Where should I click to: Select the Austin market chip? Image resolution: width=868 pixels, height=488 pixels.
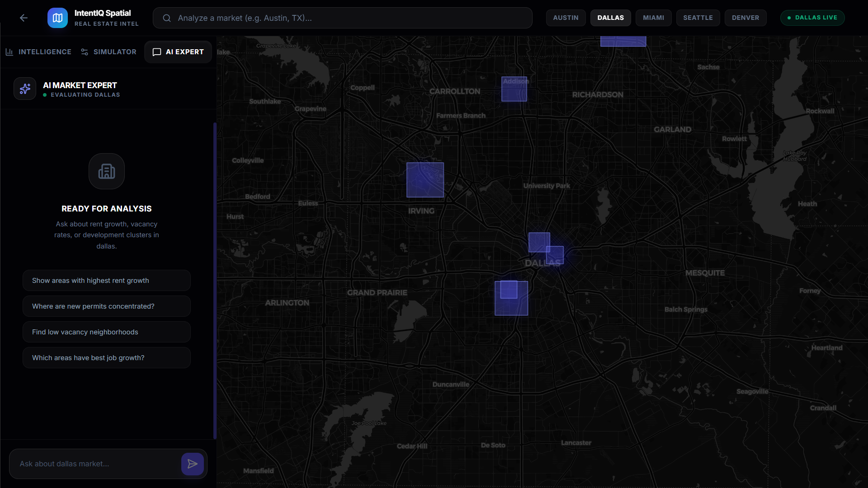click(x=566, y=18)
